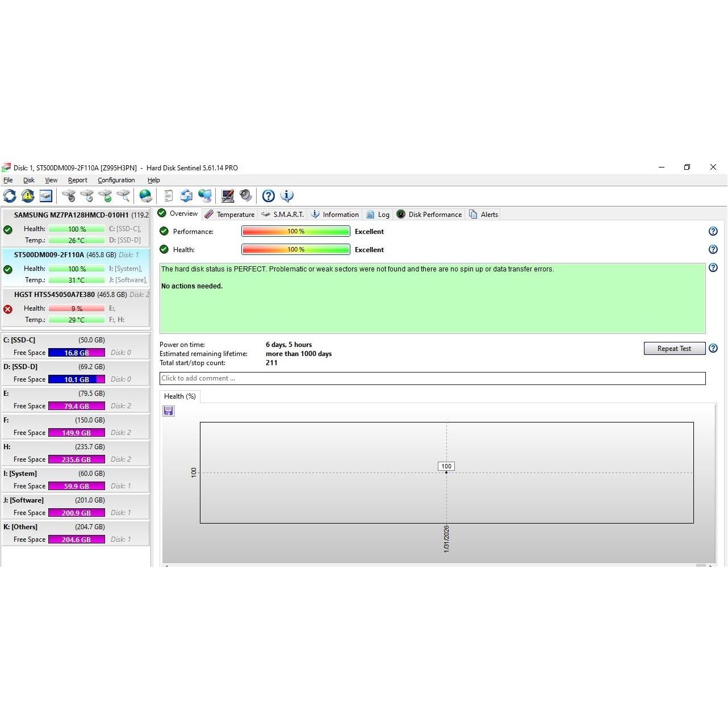This screenshot has height=728, width=728.
Task: Open the report document toolbar icon
Action: (168, 196)
